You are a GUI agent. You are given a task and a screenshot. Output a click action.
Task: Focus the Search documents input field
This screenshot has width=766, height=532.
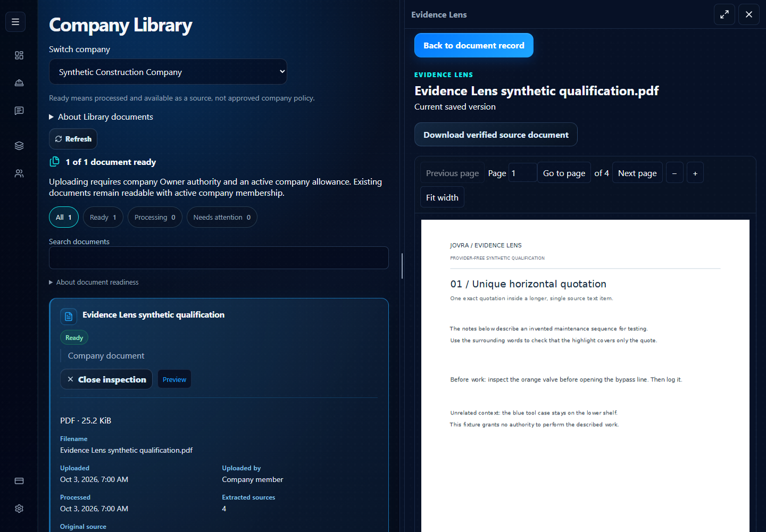tap(219, 258)
